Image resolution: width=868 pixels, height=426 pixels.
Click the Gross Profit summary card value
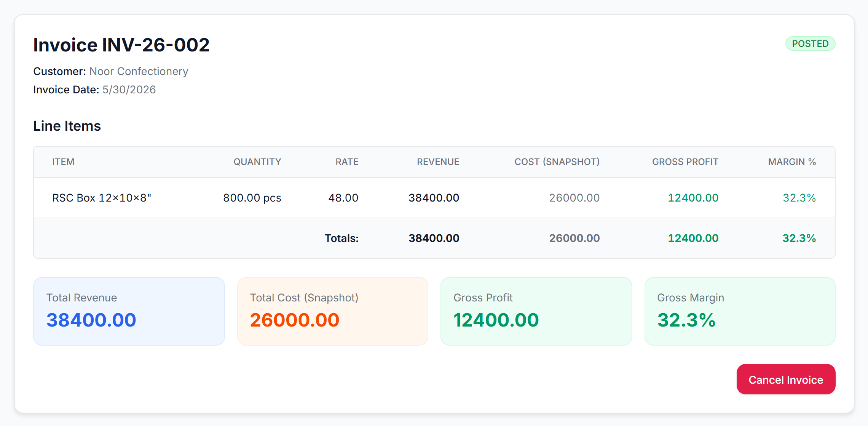point(496,320)
